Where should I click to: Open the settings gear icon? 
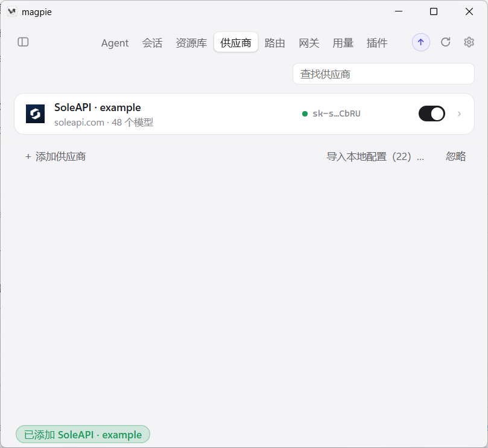(x=469, y=42)
